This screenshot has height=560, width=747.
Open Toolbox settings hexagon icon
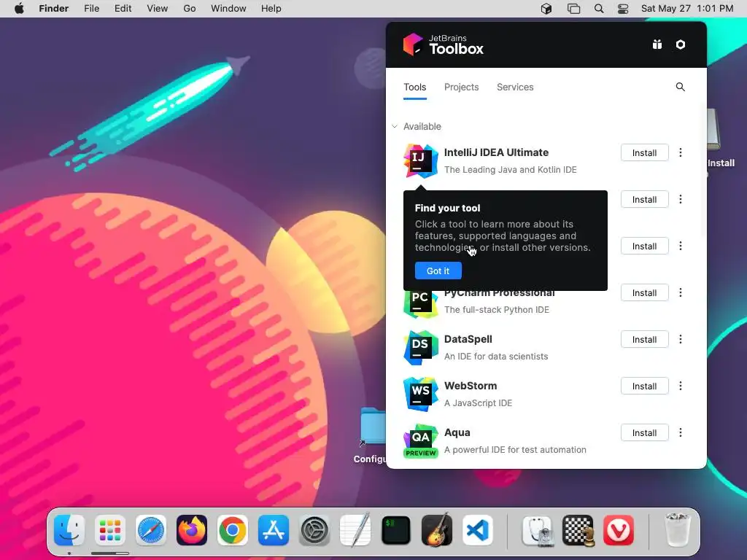pyautogui.click(x=681, y=44)
